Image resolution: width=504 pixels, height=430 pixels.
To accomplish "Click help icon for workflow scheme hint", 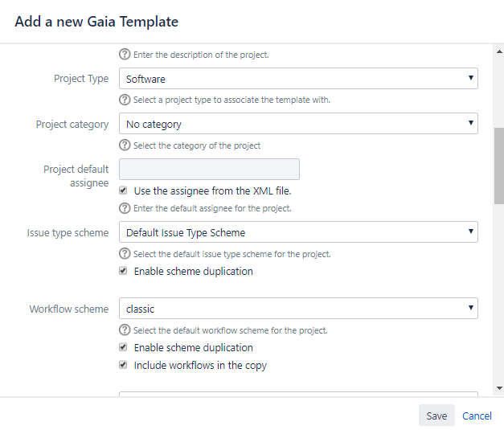I will tap(125, 330).
